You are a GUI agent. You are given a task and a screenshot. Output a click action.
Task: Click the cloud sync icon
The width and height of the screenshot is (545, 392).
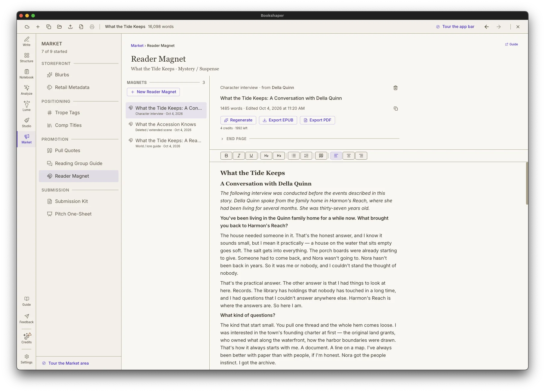point(27,27)
